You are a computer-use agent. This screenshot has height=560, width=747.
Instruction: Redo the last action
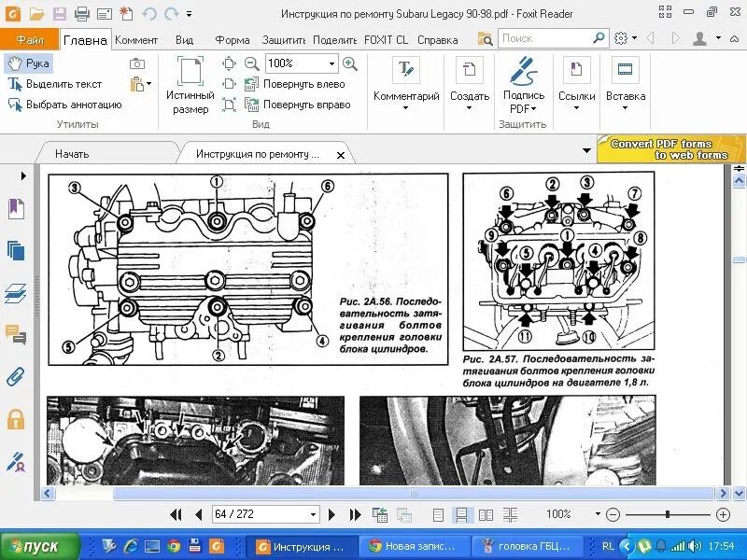(171, 14)
